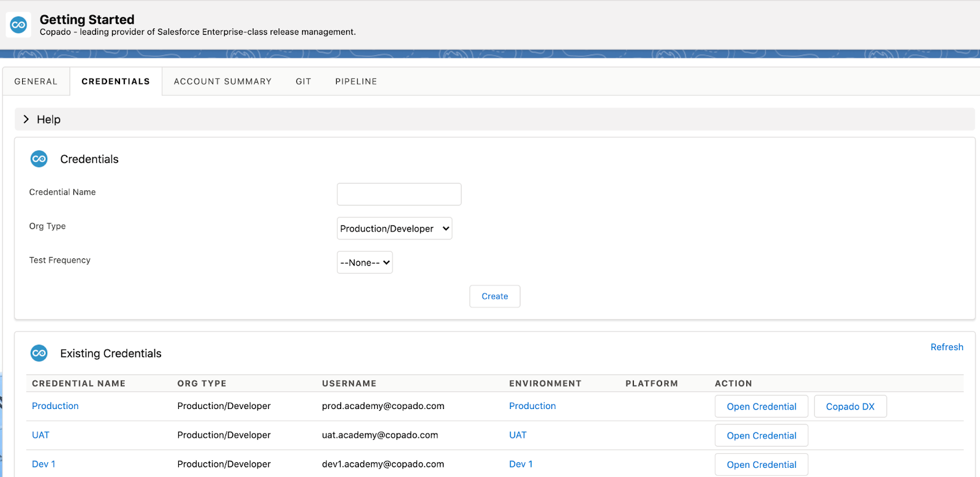980x477 pixels.
Task: Click the Test Frequency field label
Action: 60,260
